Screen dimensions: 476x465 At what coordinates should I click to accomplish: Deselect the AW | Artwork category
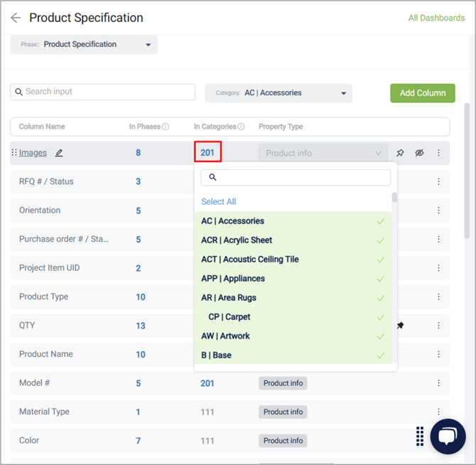click(293, 336)
